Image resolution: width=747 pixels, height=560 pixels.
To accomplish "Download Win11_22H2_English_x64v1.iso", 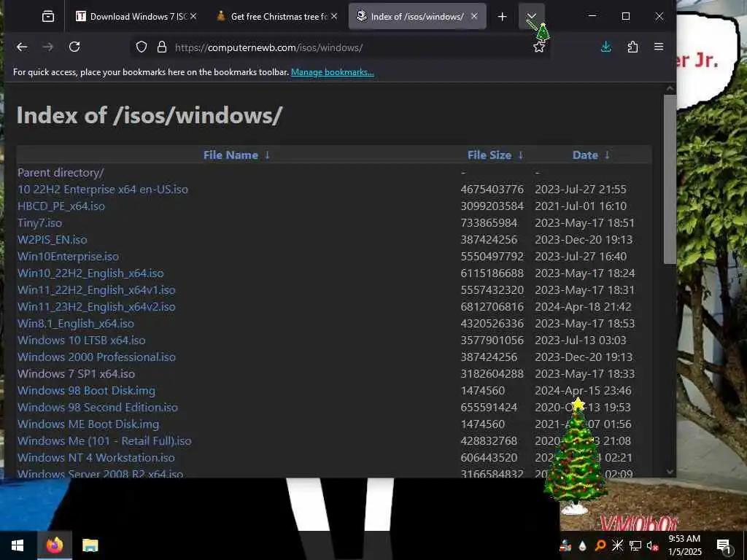I will click(96, 290).
